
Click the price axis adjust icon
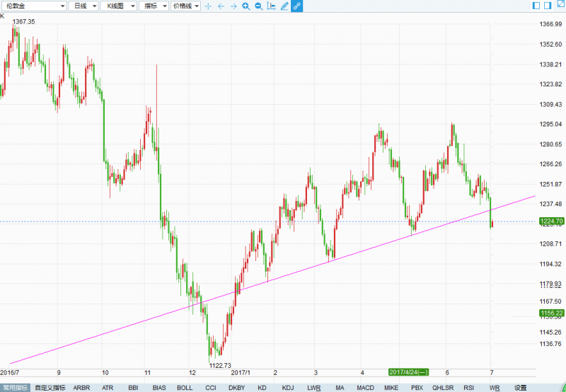(x=271, y=6)
